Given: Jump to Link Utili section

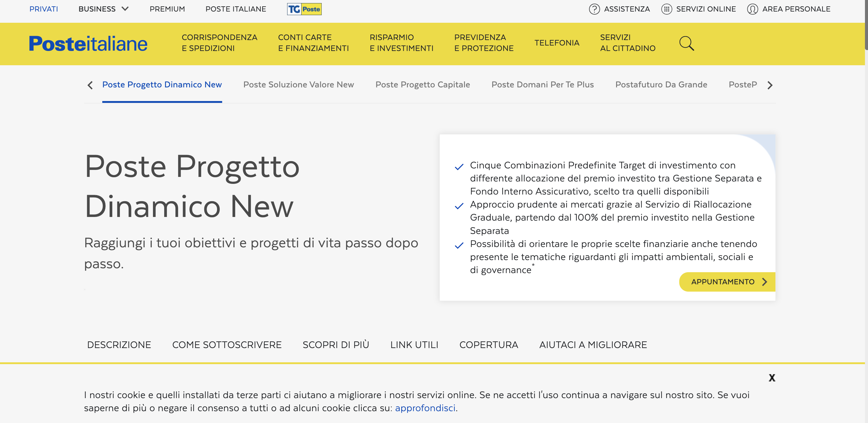Looking at the screenshot, I should pyautogui.click(x=414, y=345).
